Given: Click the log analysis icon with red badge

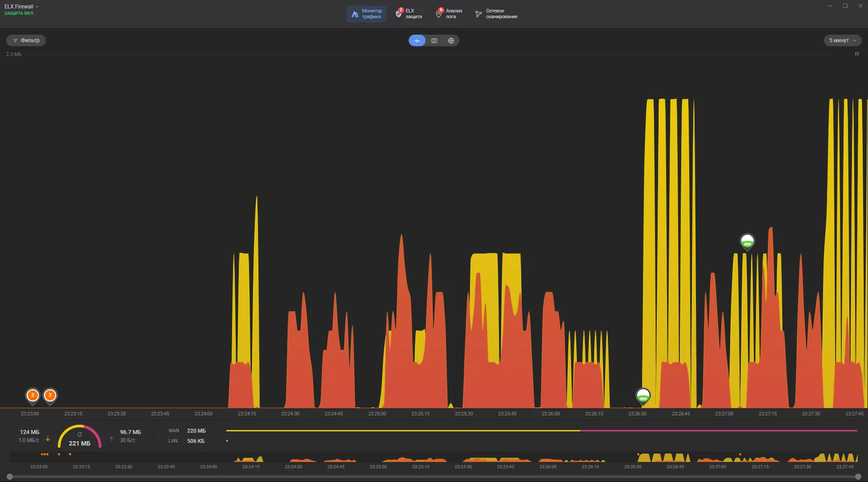Looking at the screenshot, I should click(x=439, y=14).
